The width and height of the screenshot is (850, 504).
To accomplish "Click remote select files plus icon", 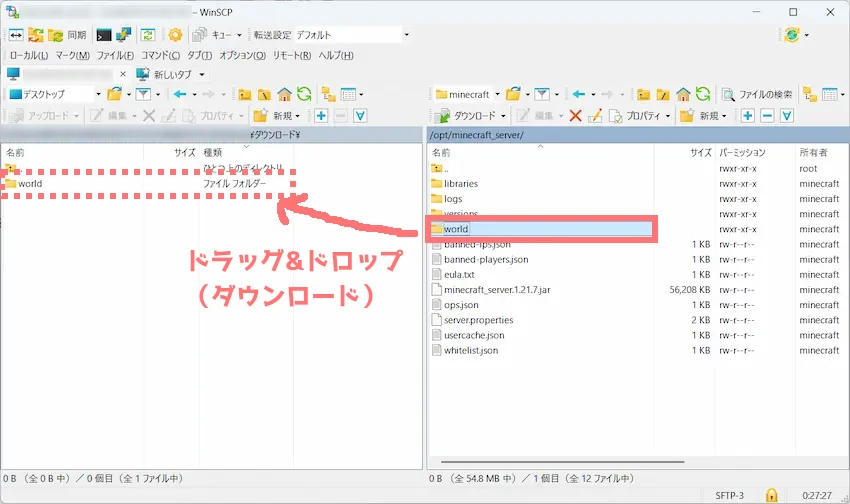I will tap(748, 115).
